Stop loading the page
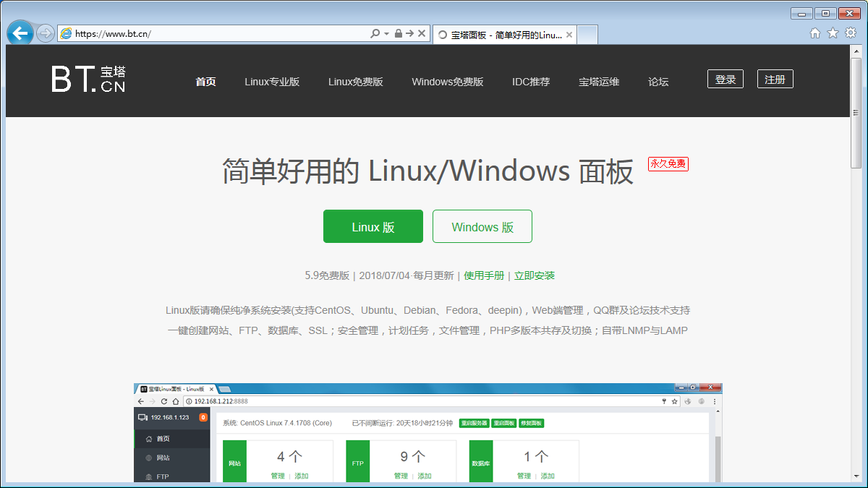Screen dimensions: 868x488 422,33
